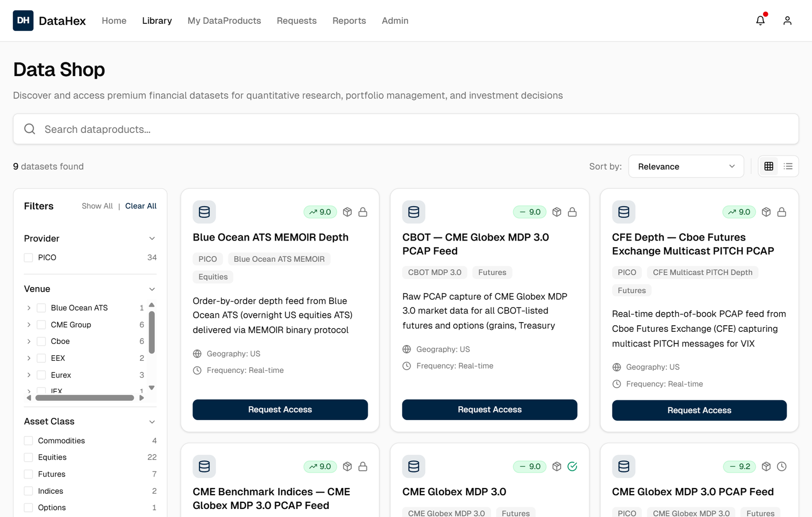Screen dimensions: 812x517
Task: Click pending clock icon on CME Globex PCAP Feed
Action: 782,466
